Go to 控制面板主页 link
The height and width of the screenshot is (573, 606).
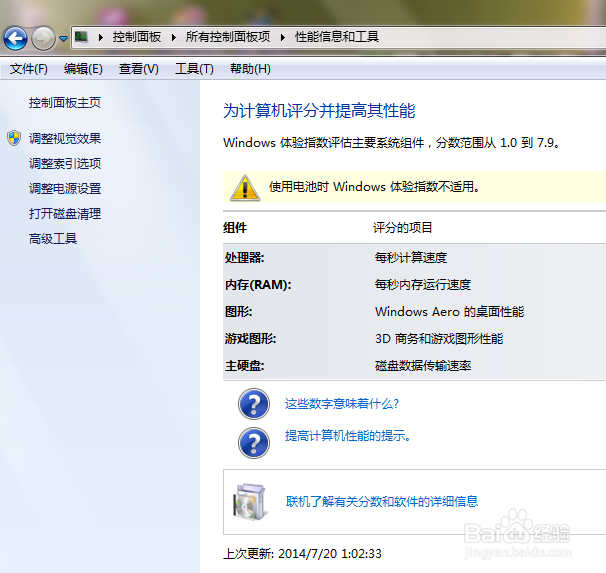point(65,103)
